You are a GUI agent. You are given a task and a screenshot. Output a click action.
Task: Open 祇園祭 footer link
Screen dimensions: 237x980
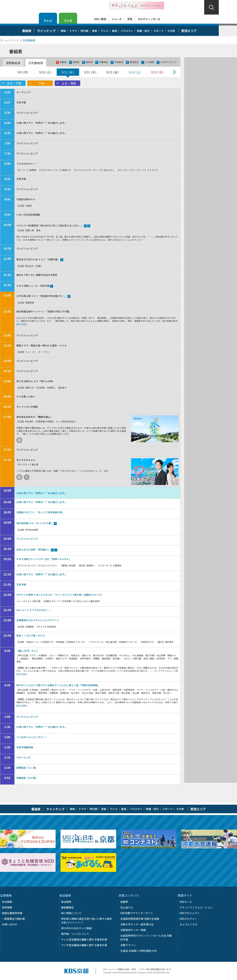coord(124,902)
